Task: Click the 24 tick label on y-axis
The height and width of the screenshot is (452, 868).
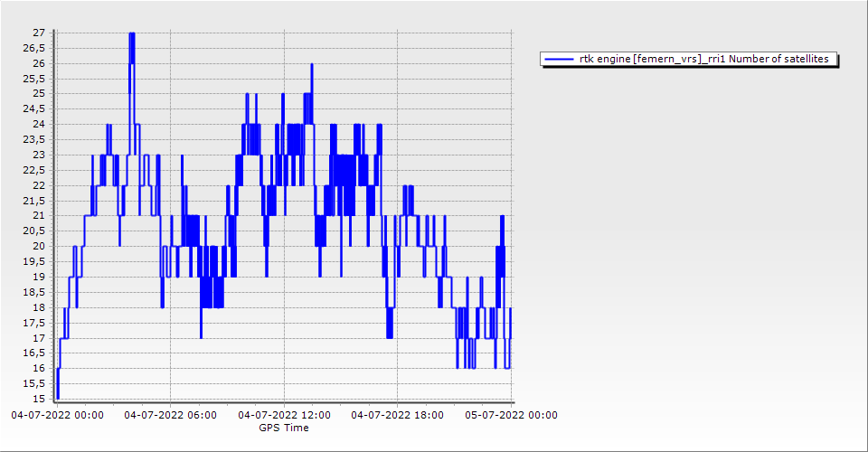Action: (x=39, y=124)
